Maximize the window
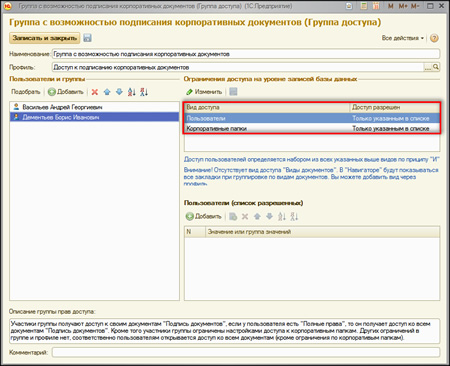This screenshot has height=366, width=450. pyautogui.click(x=430, y=6)
